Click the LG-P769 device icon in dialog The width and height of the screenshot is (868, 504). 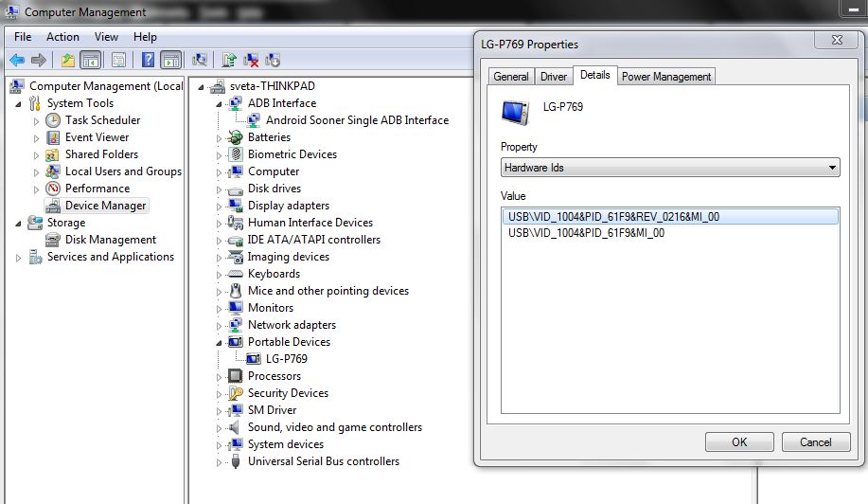(x=515, y=112)
